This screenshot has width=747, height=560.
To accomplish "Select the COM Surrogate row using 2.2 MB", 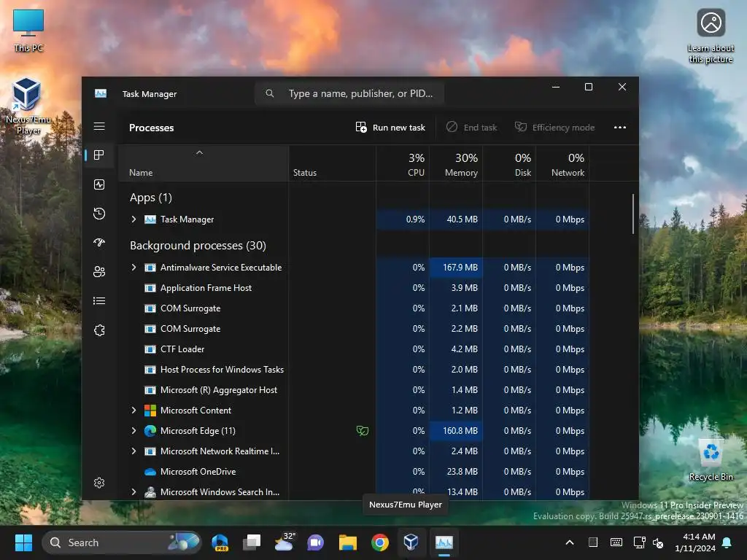I will coord(354,329).
